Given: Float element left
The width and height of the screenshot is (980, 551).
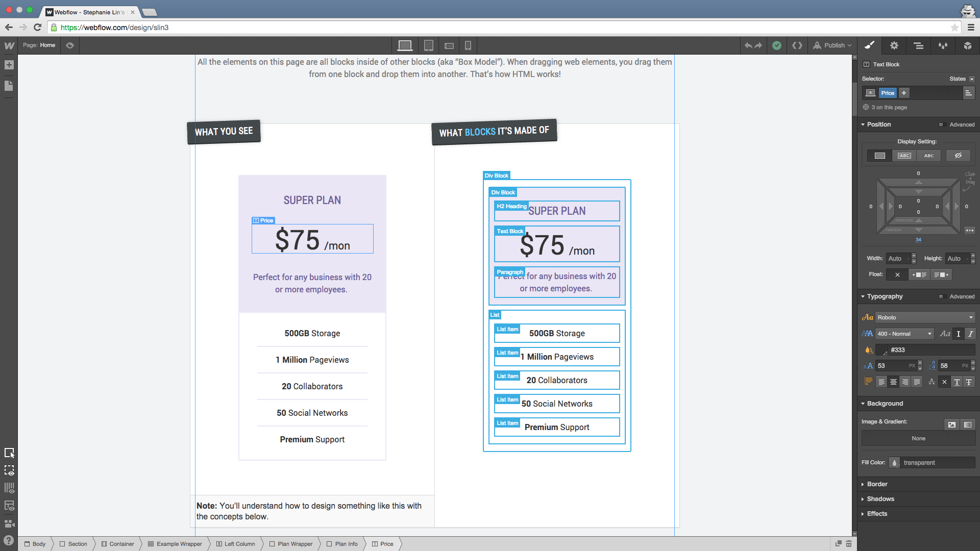Looking at the screenshot, I should [920, 274].
